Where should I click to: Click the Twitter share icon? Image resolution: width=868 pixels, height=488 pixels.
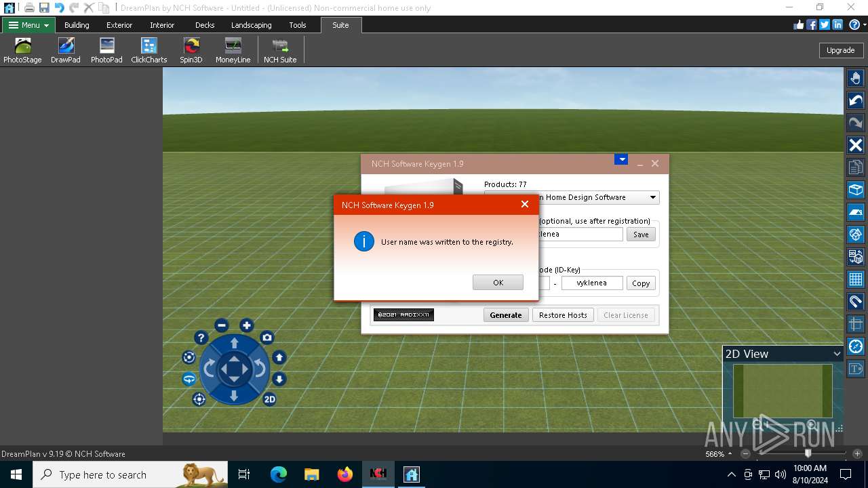(825, 24)
